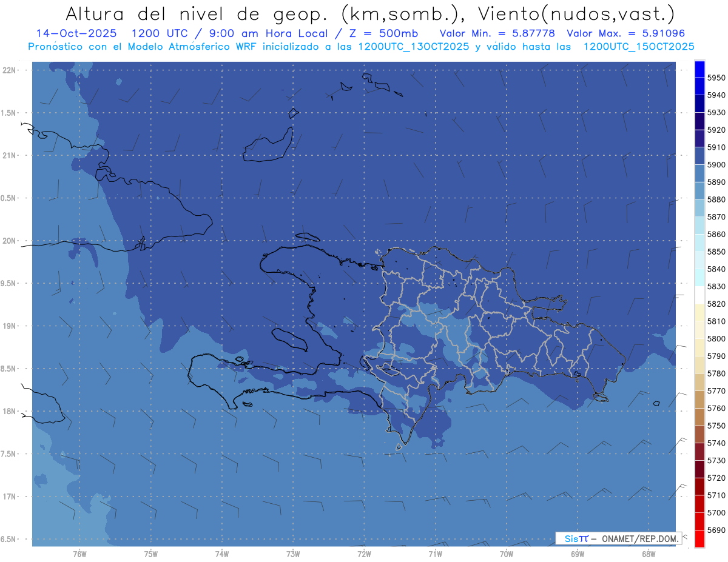Click the colorbar swatch between 5750 and 5760
The image size is (728, 562).
pos(699,417)
